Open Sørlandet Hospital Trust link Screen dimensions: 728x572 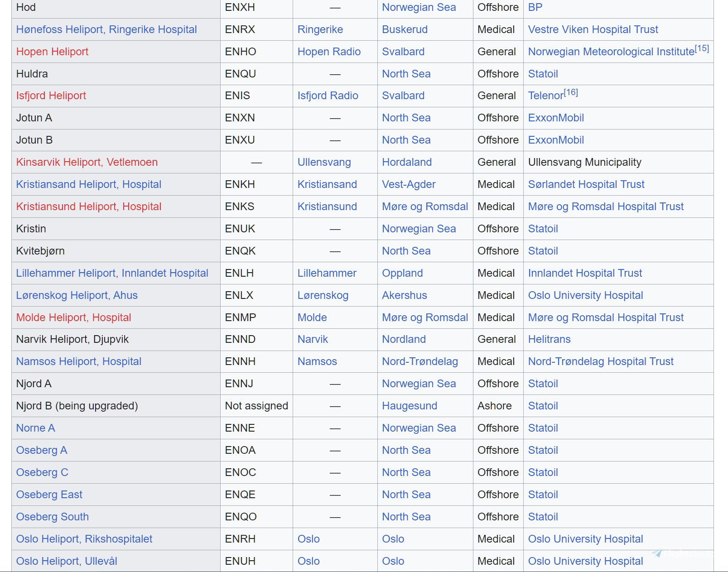[x=586, y=184]
